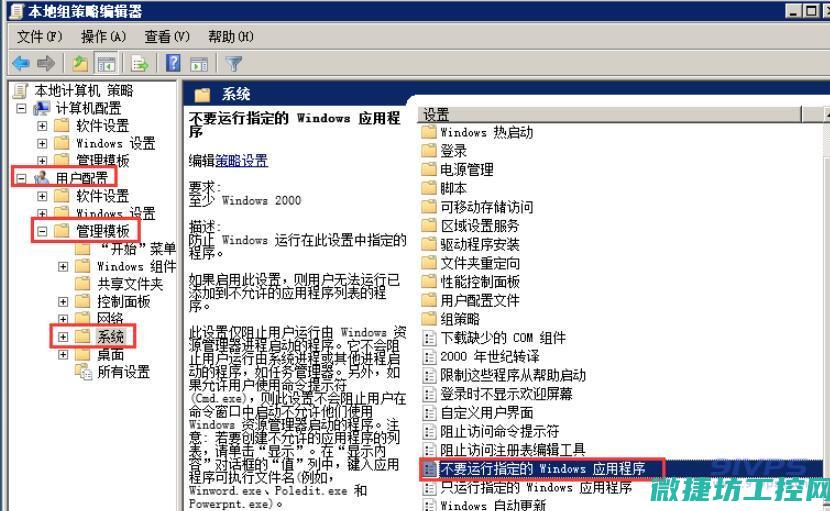Expand the 桌面 node
This screenshot has width=830, height=511.
click(x=62, y=354)
